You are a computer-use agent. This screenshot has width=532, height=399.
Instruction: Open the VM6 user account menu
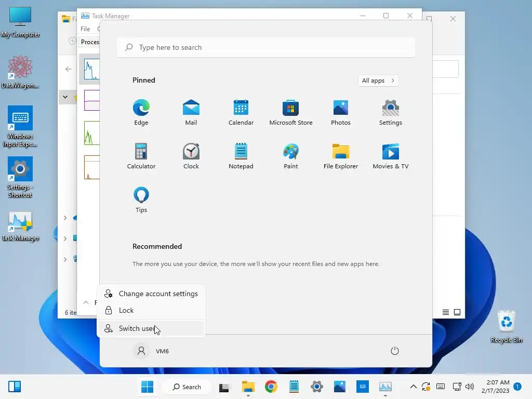[x=151, y=351]
